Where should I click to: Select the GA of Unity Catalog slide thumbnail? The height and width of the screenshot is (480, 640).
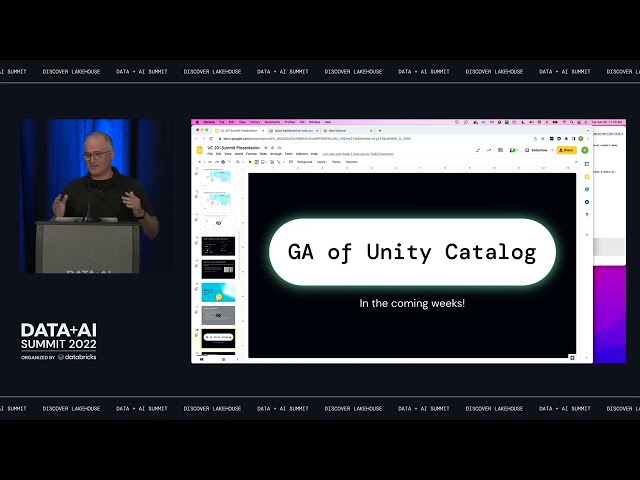pos(218,338)
